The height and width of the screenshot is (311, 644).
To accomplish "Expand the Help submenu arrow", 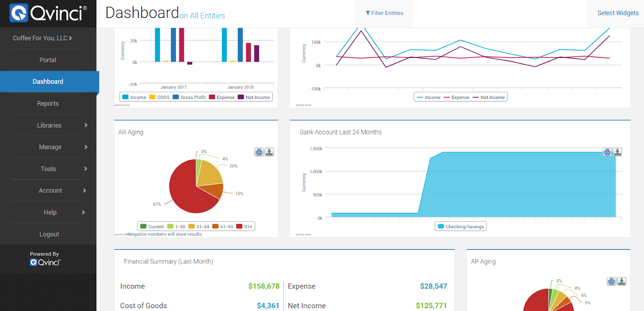I will tap(83, 212).
